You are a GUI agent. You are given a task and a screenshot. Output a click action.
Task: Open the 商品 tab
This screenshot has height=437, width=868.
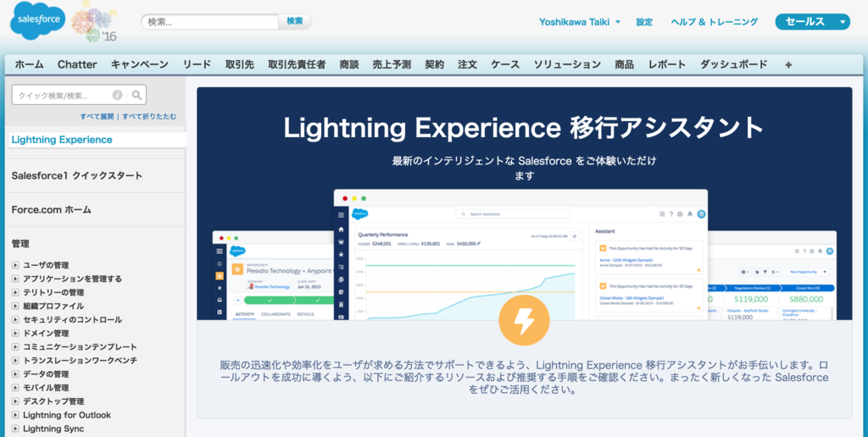(625, 64)
